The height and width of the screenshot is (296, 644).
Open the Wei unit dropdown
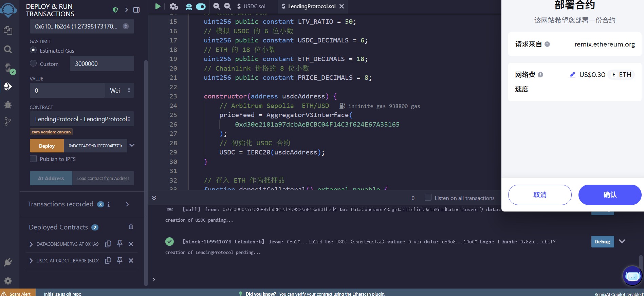point(119,90)
